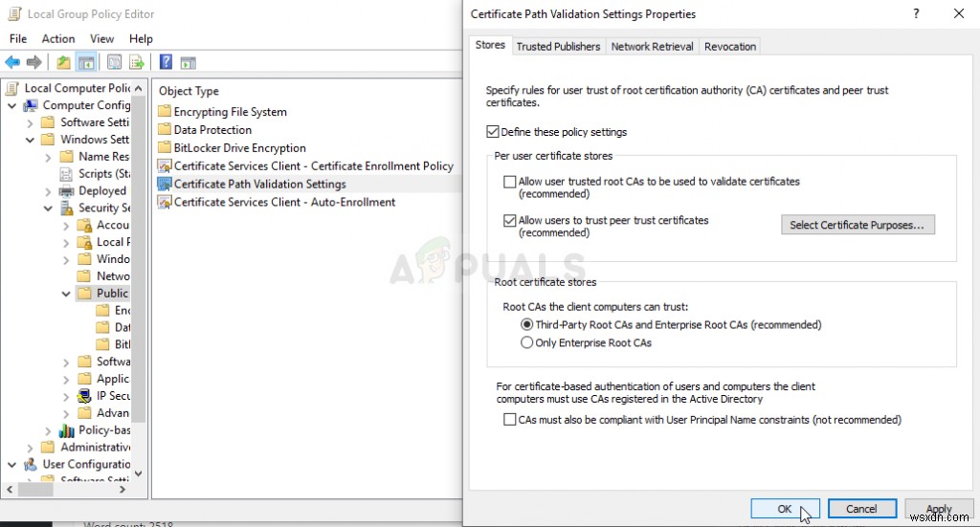Click the tree scroll-right arrow
The image size is (980, 527).
(x=122, y=490)
